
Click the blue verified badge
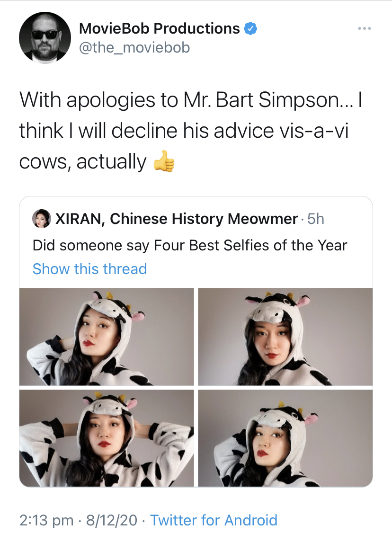(x=250, y=28)
